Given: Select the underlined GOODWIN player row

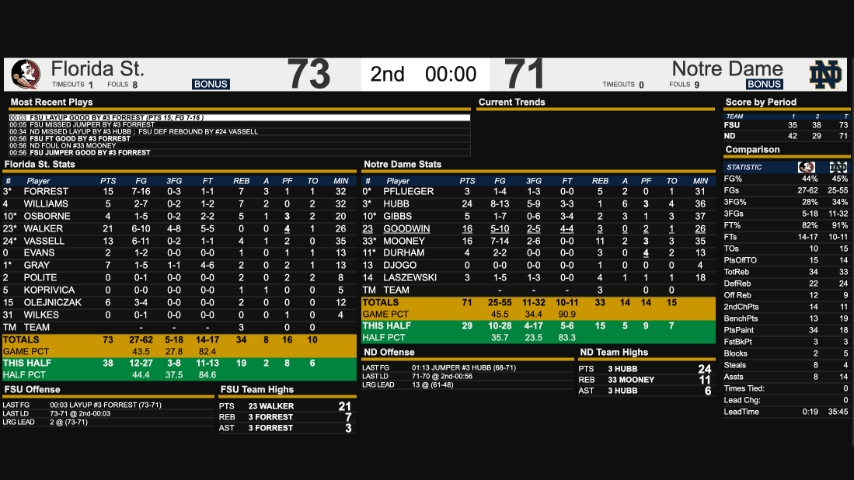Looking at the screenshot, I should point(407,228).
